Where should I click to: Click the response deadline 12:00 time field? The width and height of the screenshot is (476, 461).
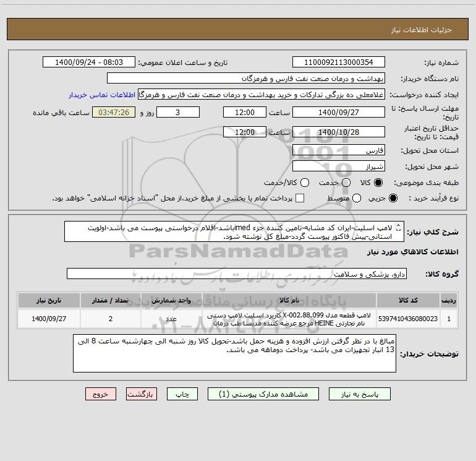[245, 113]
